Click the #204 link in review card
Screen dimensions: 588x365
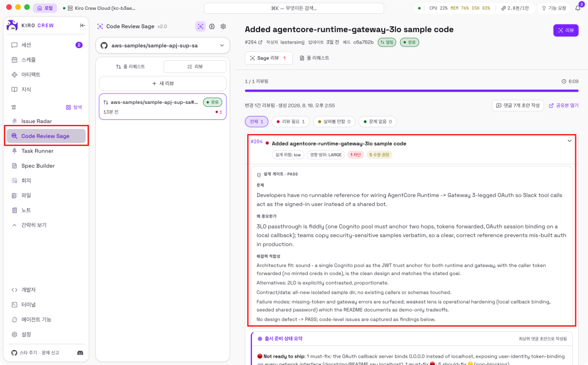click(x=257, y=142)
